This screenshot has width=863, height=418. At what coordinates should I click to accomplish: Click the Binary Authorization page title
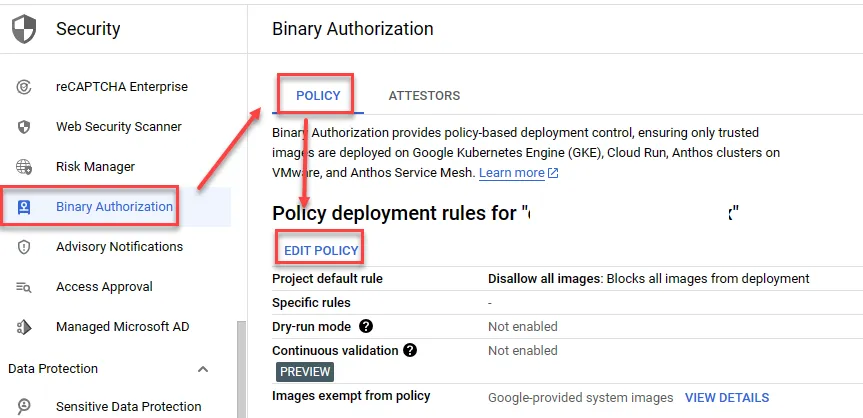point(352,29)
